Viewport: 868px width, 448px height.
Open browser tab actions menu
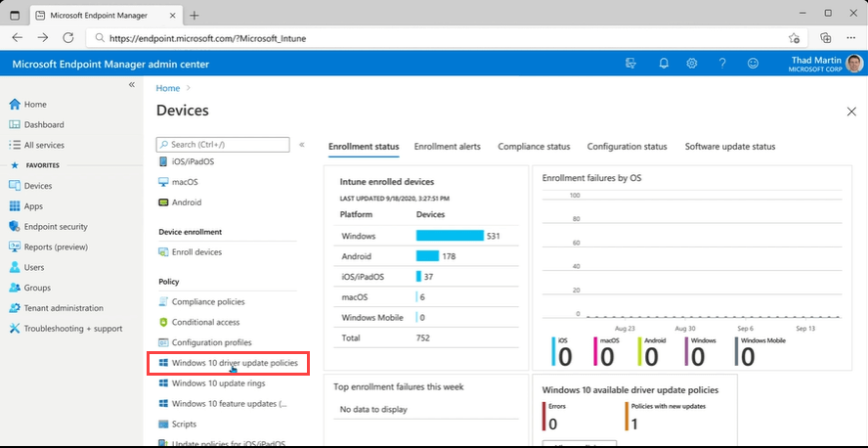15,15
